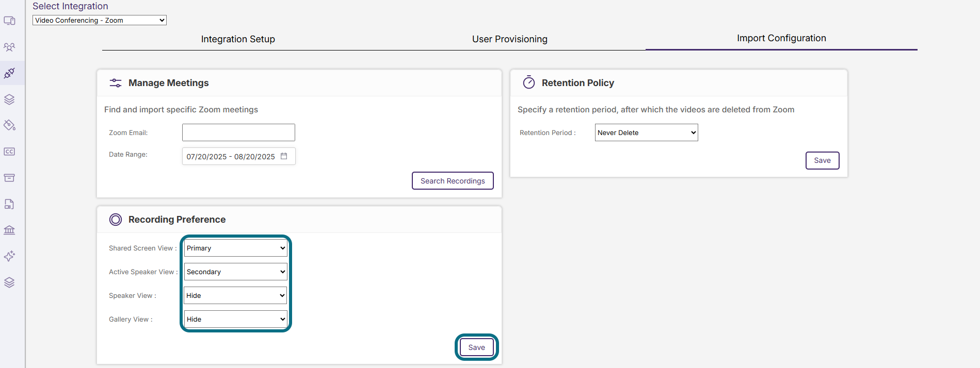
Task: Click the 'Select Integration' label
Action: (x=70, y=6)
